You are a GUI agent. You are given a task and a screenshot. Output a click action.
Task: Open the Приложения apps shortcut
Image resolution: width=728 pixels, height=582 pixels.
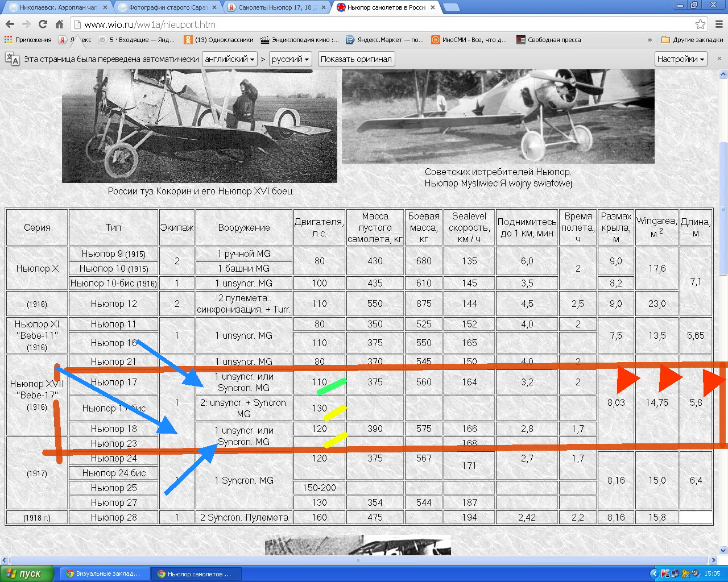coord(28,40)
